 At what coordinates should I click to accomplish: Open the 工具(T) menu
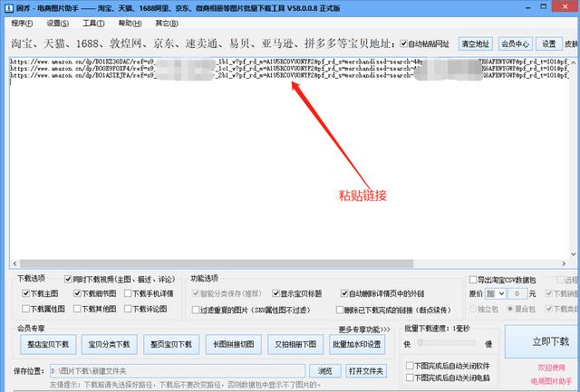click(93, 23)
